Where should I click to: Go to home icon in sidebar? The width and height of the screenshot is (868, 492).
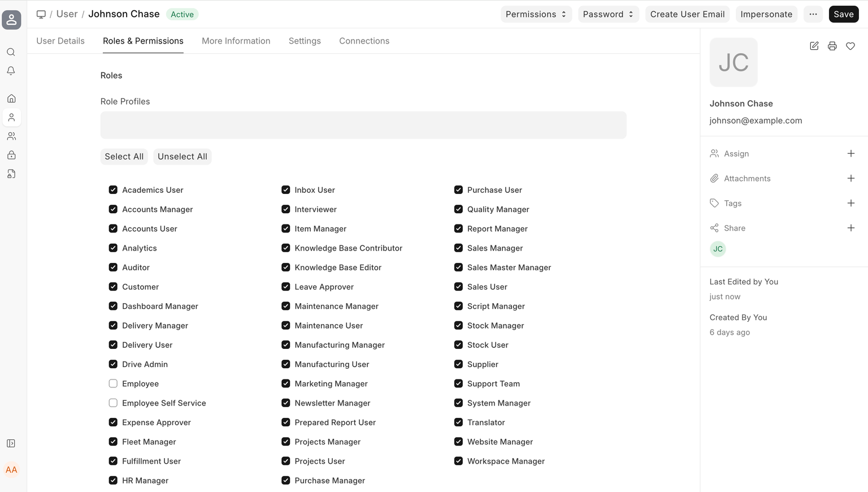point(11,98)
